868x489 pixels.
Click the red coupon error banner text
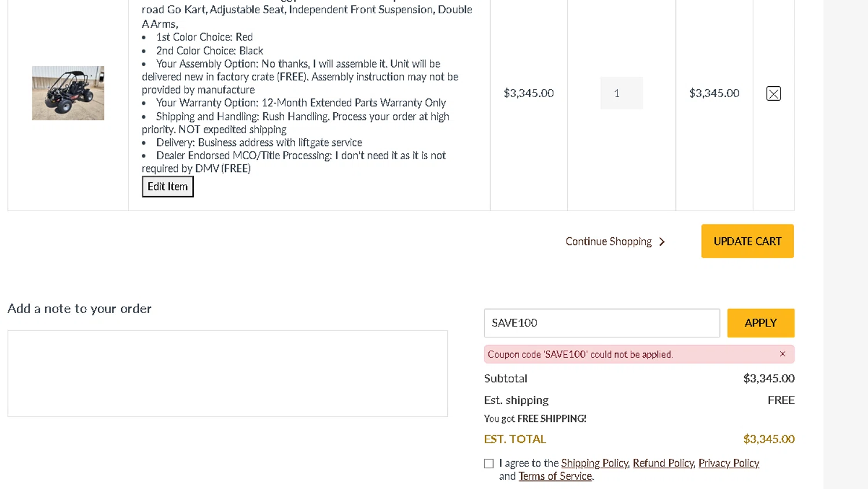point(580,354)
